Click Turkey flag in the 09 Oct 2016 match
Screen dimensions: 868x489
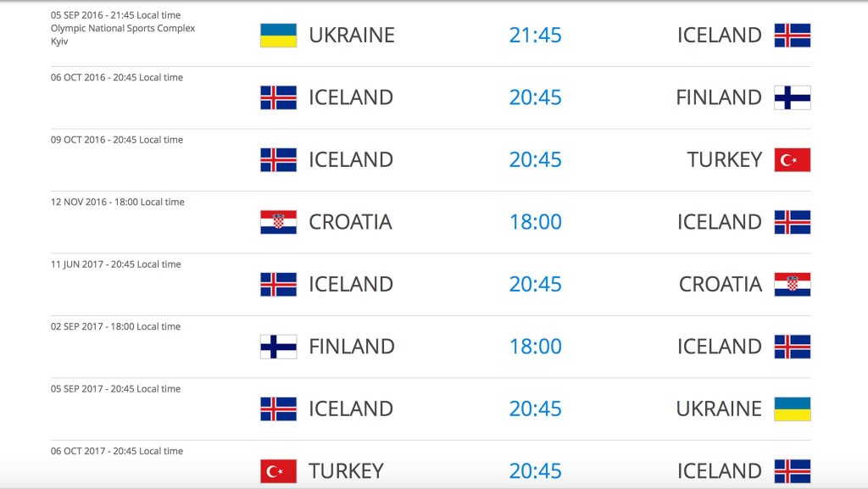point(792,159)
